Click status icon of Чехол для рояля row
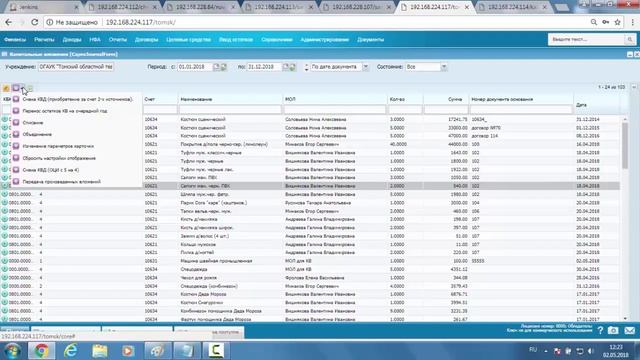Viewport: 640px width, 360px height. tap(5, 278)
